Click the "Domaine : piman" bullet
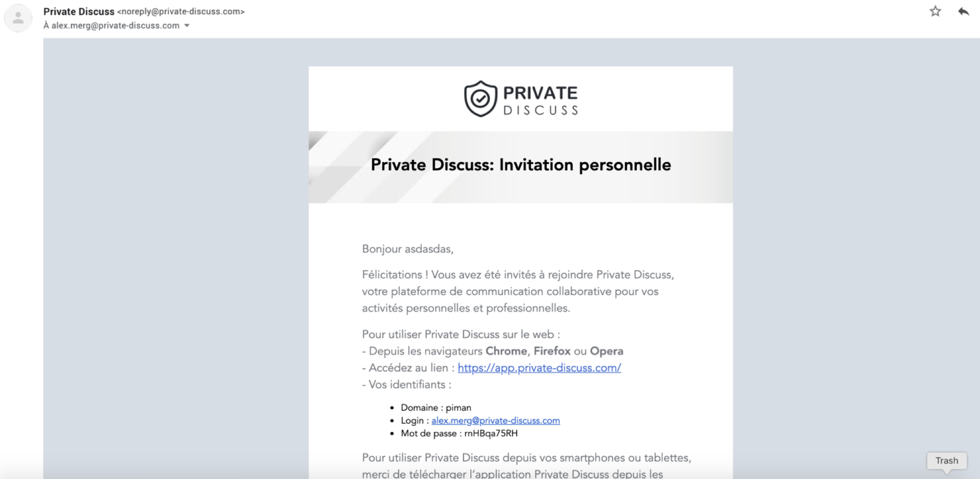This screenshot has width=980, height=479. [435, 408]
